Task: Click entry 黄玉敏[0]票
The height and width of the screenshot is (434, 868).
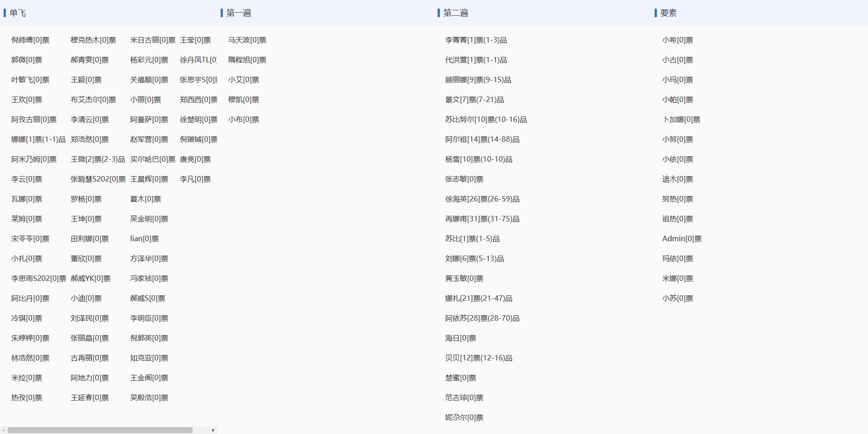Action: [464, 279]
